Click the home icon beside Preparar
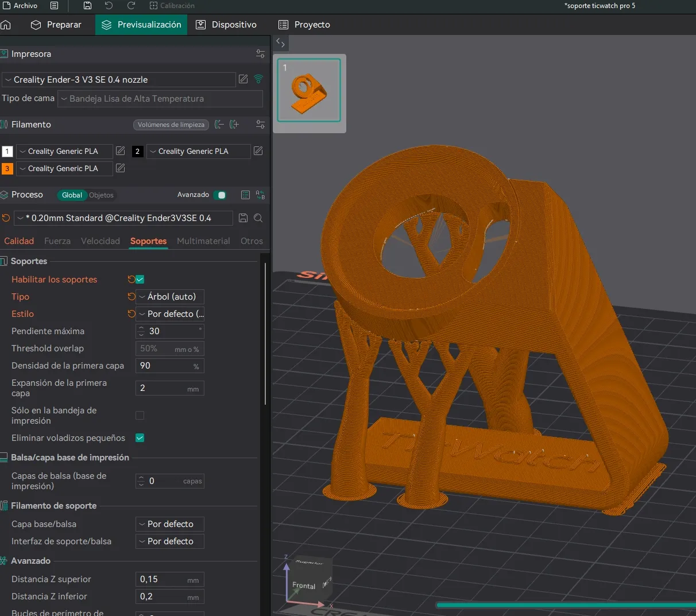This screenshot has height=616, width=696. pyautogui.click(x=6, y=25)
